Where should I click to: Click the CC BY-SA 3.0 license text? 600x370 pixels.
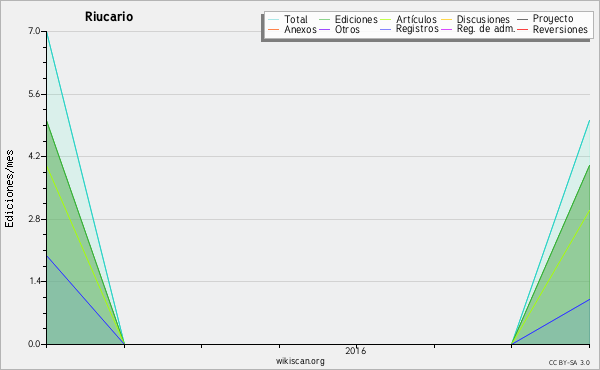[569, 363]
